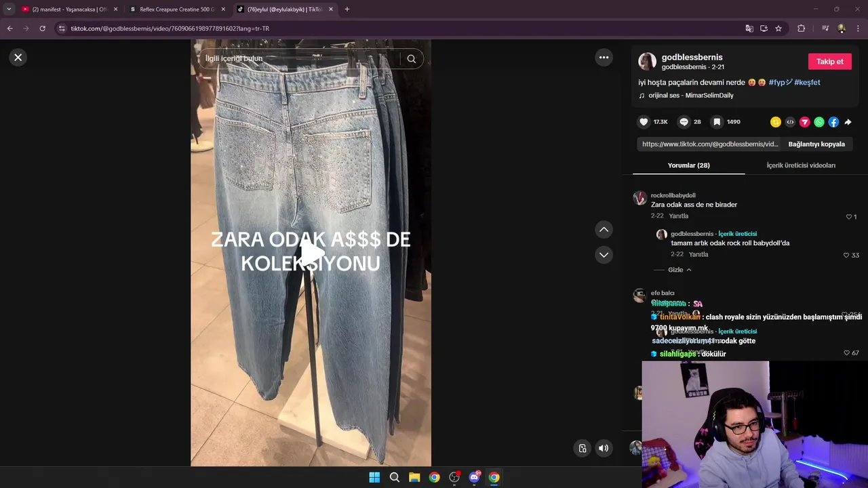
Task: Toggle the video volume speaker icon
Action: [604, 448]
